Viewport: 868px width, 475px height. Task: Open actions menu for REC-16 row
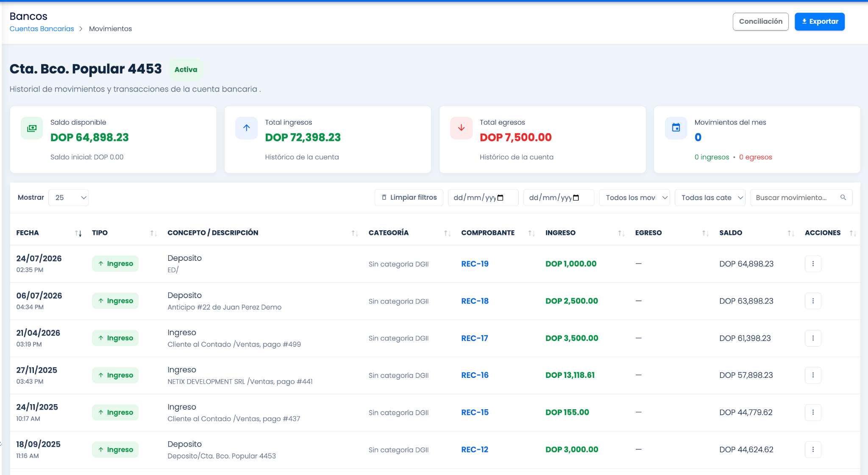coord(813,375)
